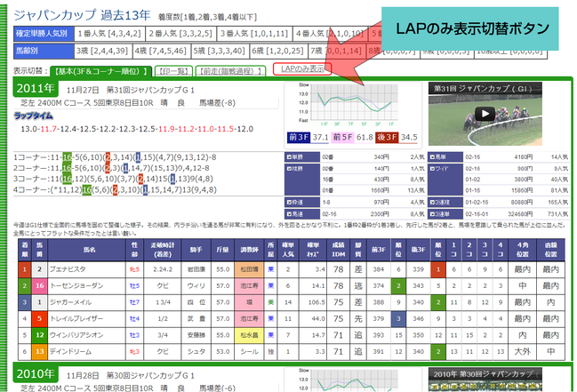Toggle the 馬連 payout checkbox
The height and width of the screenshot is (392, 577).
289,214
